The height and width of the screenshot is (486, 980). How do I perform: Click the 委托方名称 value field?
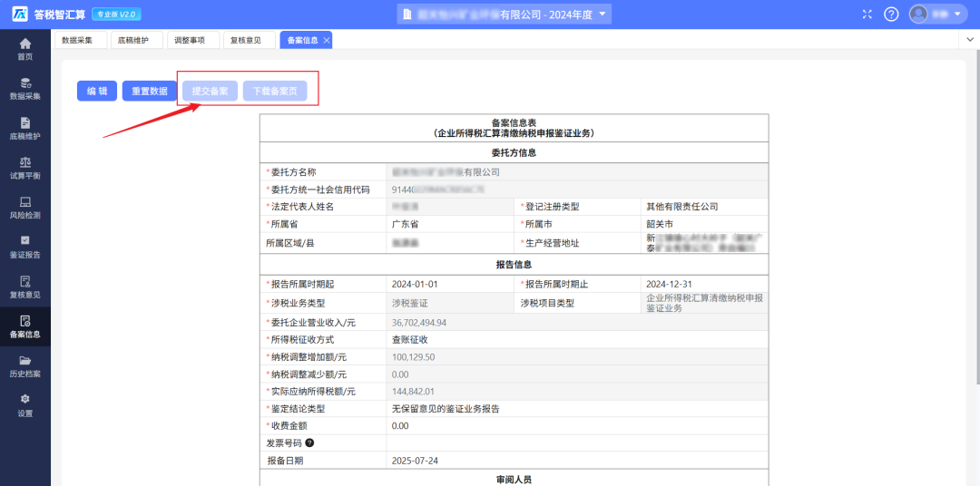[x=577, y=171]
